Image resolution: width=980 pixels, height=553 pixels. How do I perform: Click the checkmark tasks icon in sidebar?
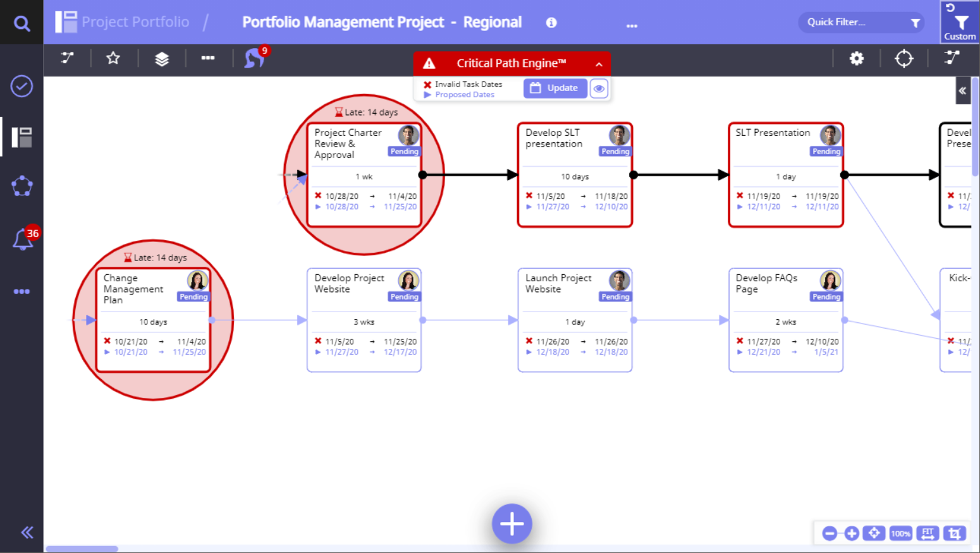tap(21, 86)
